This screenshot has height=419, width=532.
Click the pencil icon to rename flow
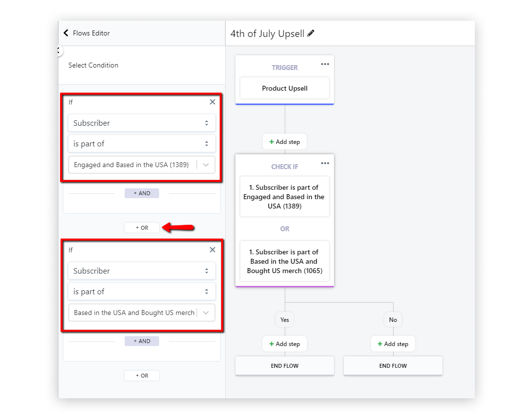311,34
